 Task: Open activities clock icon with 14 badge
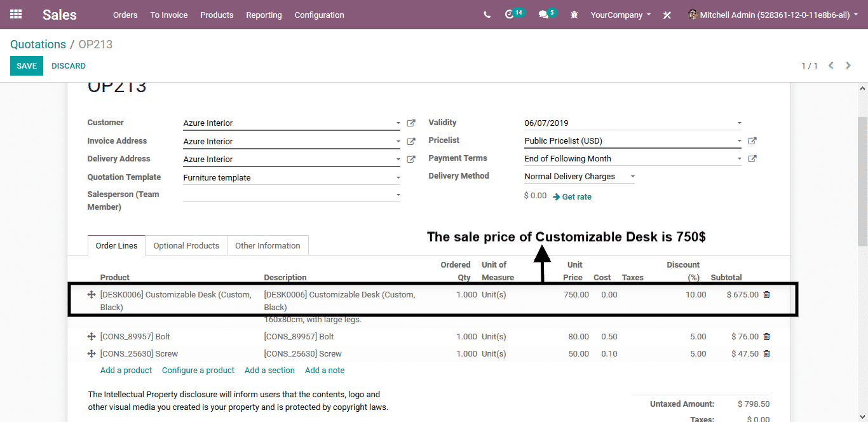point(509,15)
